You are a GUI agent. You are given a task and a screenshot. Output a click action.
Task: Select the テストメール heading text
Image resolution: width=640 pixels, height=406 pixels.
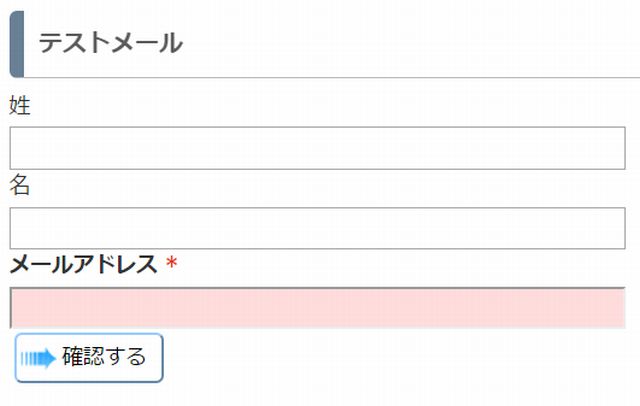coord(110,43)
